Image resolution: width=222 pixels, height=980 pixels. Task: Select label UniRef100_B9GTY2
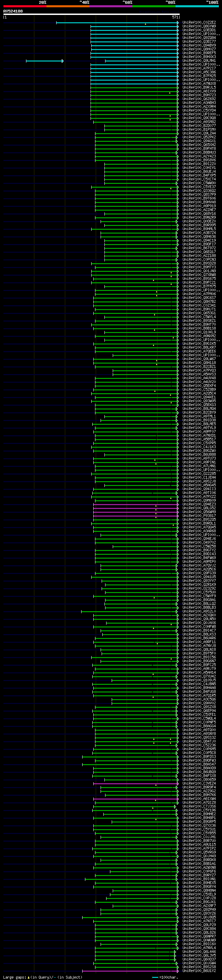[199, 550]
